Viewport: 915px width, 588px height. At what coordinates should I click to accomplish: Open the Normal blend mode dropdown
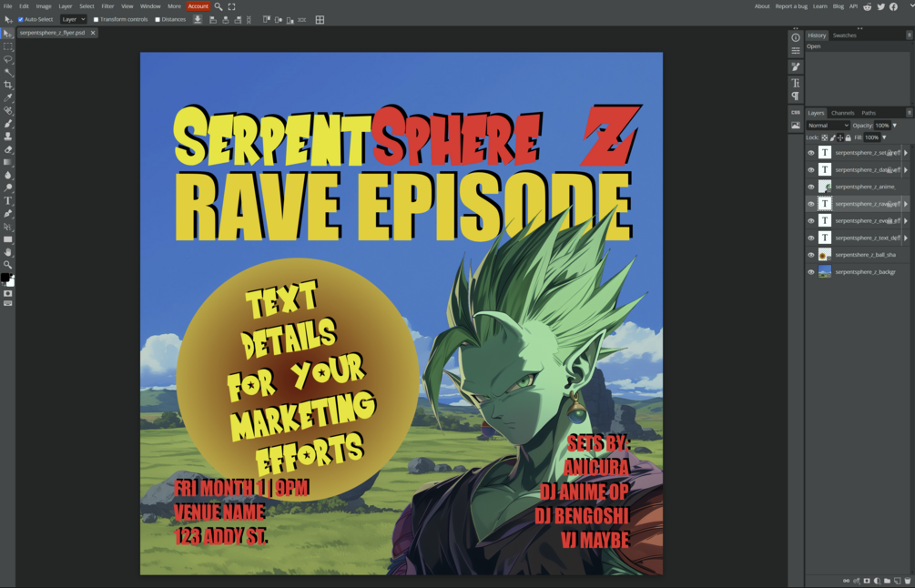pos(828,126)
